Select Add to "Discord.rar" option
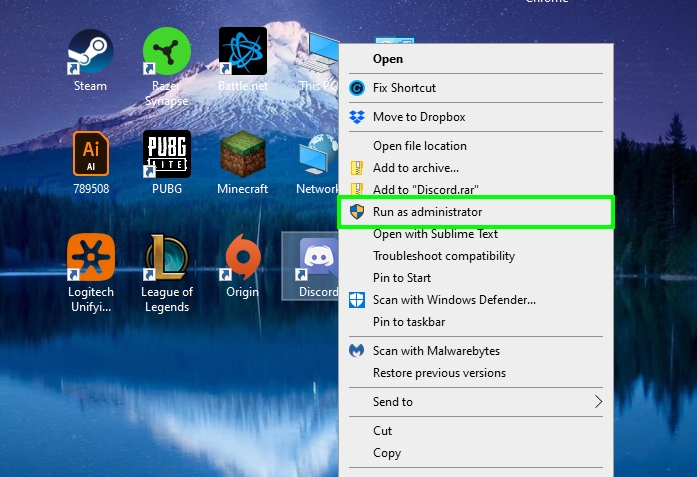 point(426,190)
